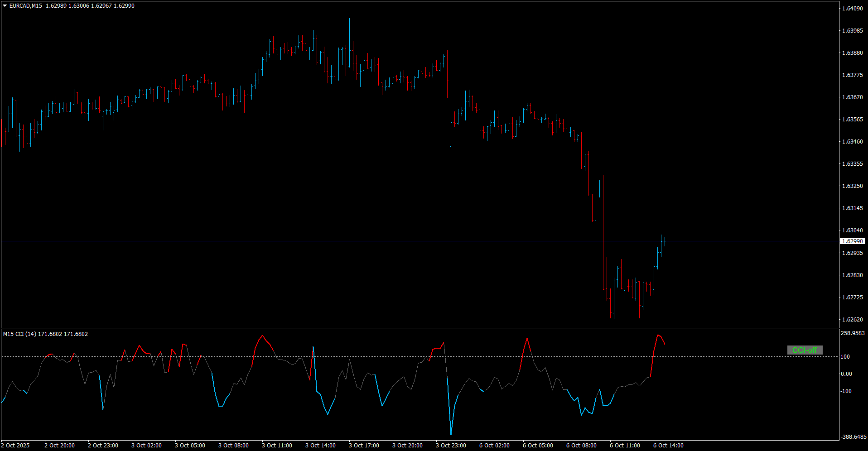Viewport: 868px width, 451px height.
Task: Click the 2 Oct 20:00 time label
Action: [59, 446]
